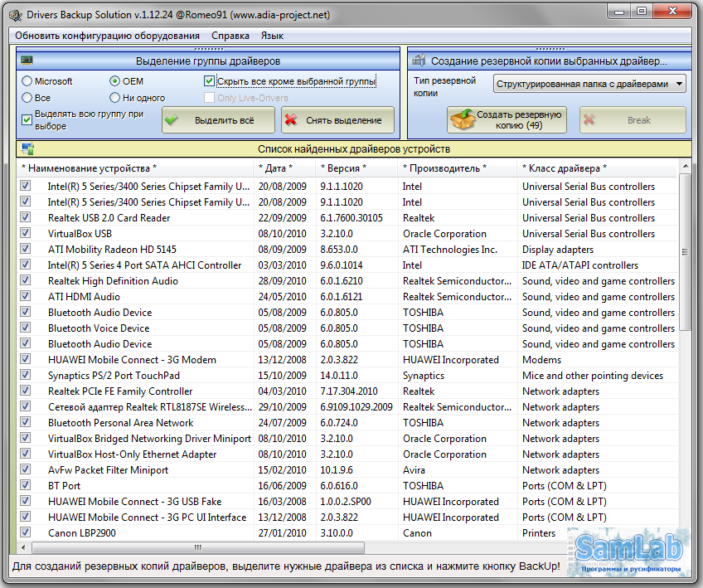Click the 'Выделить всё' button

tap(218, 119)
